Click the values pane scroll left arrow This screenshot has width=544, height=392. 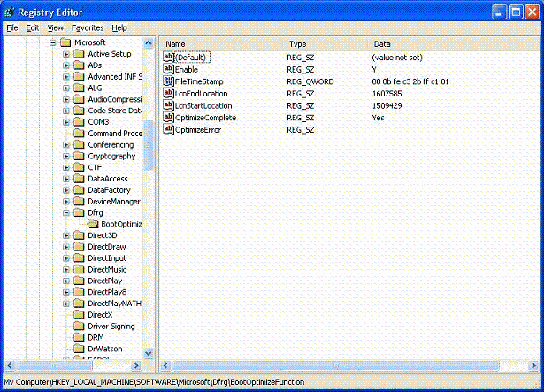tap(165, 365)
